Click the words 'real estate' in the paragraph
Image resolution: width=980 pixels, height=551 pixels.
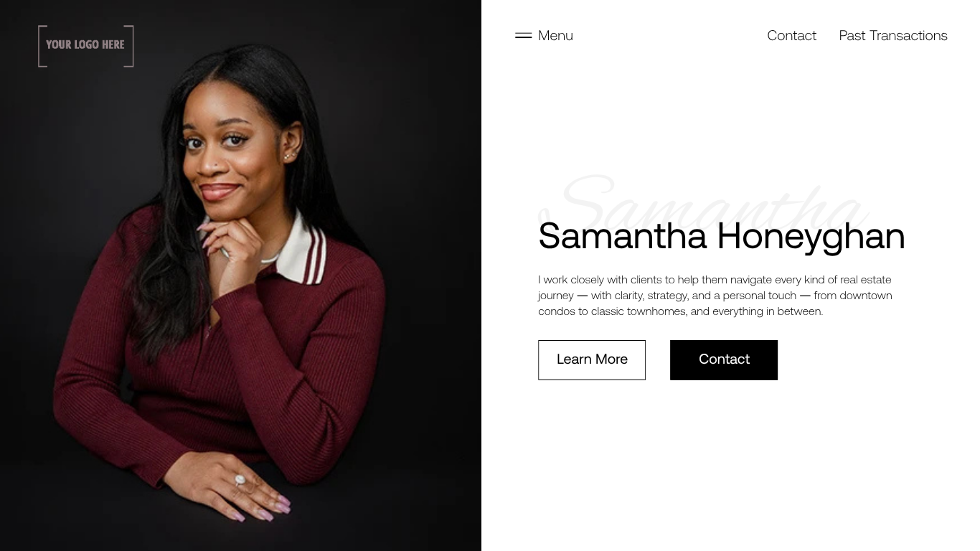866,280
